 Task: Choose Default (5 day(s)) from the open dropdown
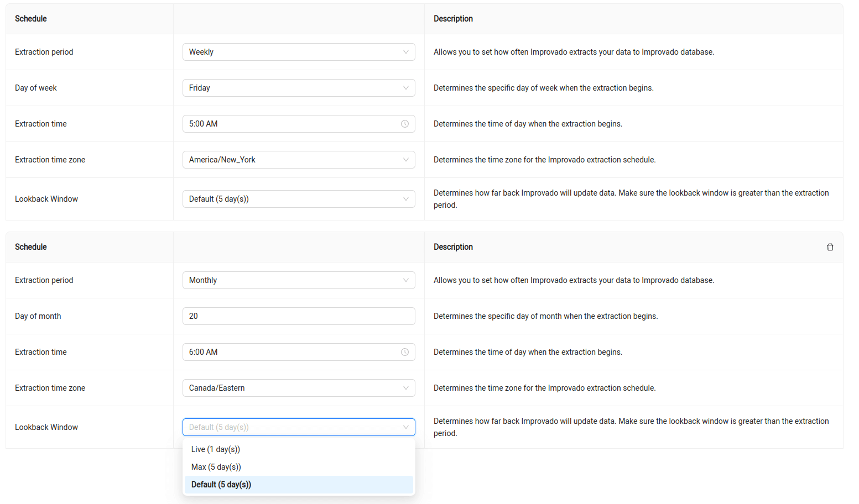click(x=221, y=484)
